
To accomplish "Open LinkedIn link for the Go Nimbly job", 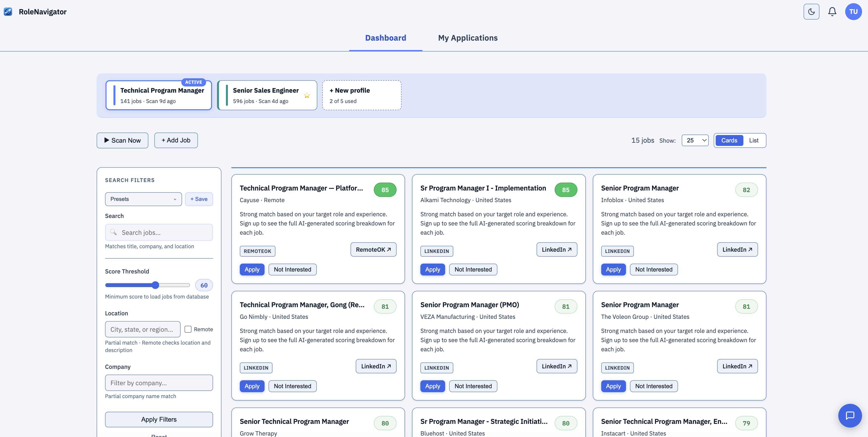I will click(376, 366).
